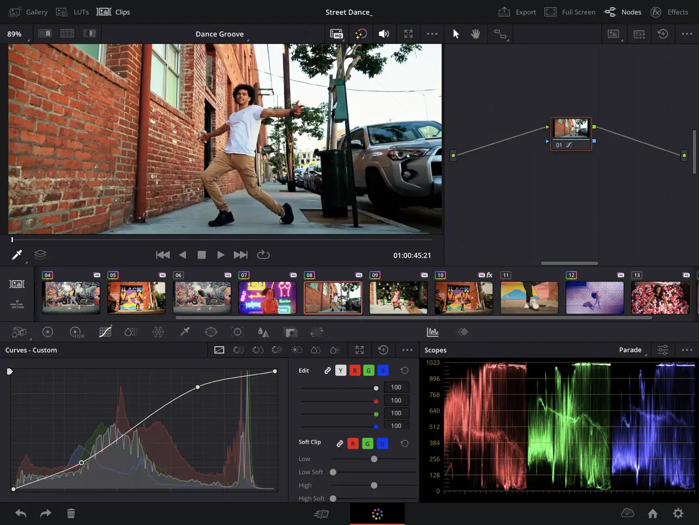Image resolution: width=700 pixels, height=525 pixels.
Task: Click the timecode 01:00:45:21
Action: point(412,255)
